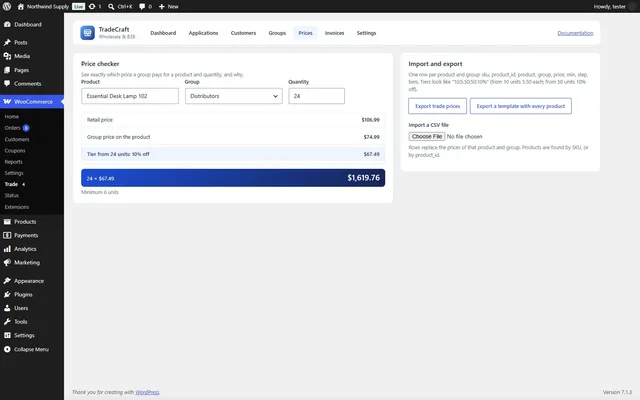Viewport: 640px width, 400px height.
Task: Click the Product input field
Action: [x=130, y=96]
